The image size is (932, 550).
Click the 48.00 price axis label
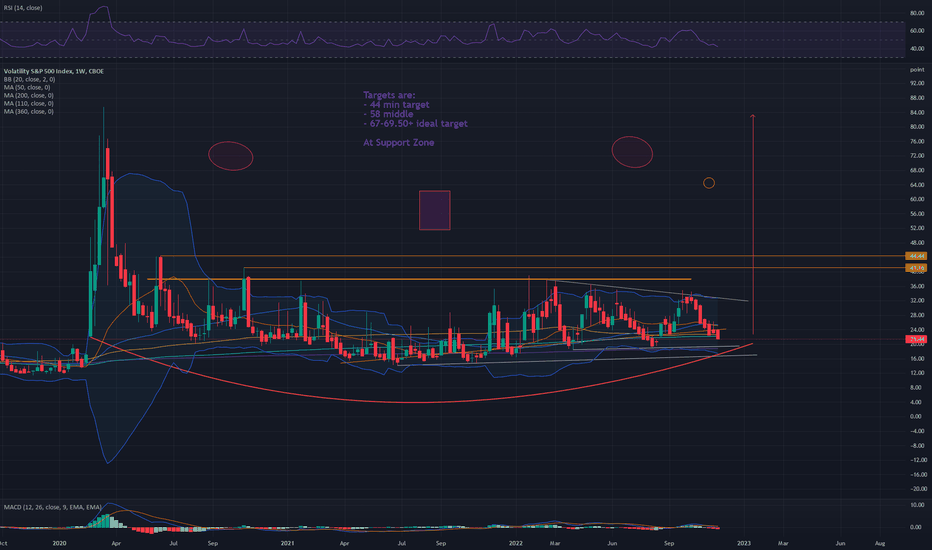pos(917,243)
